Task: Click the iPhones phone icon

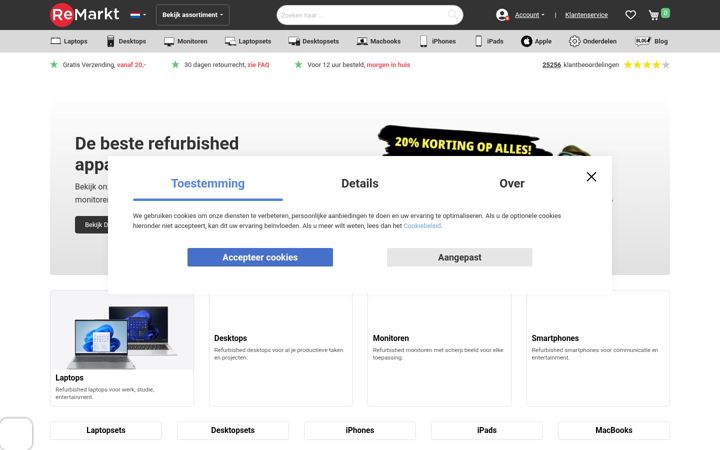Action: point(423,41)
